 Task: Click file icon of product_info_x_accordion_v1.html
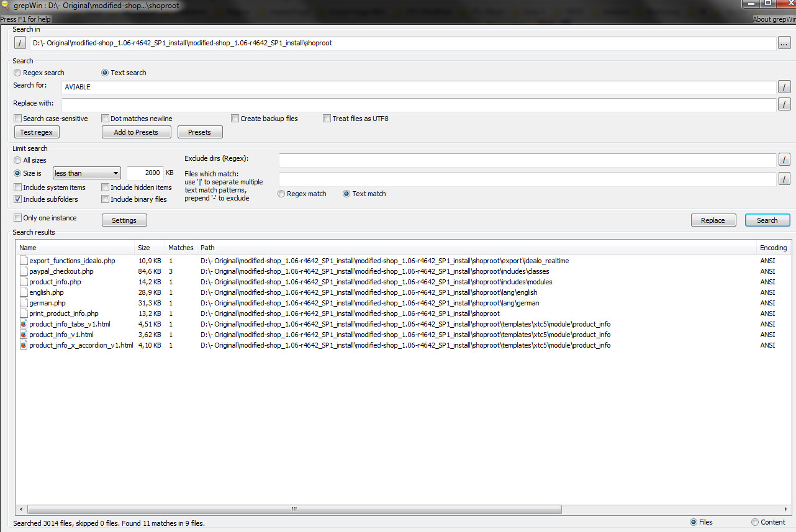pos(24,345)
